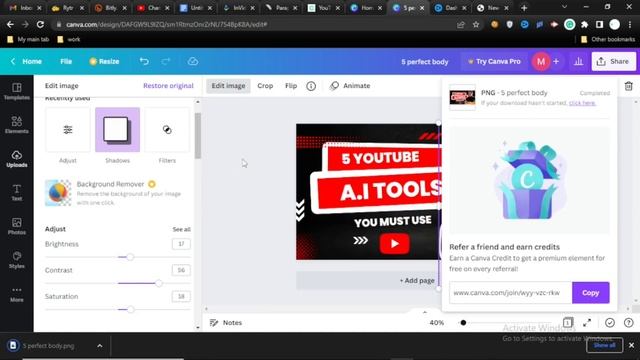Open the Uploads sidebar panel

pos(17,159)
